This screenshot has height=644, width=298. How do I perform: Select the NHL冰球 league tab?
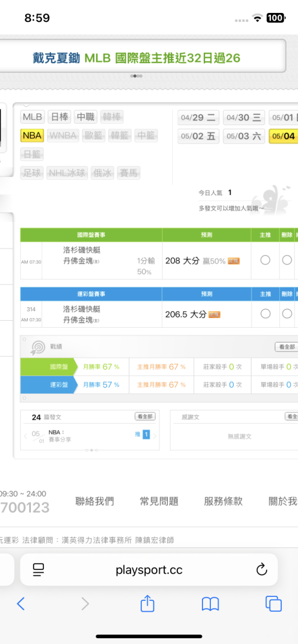click(x=67, y=173)
